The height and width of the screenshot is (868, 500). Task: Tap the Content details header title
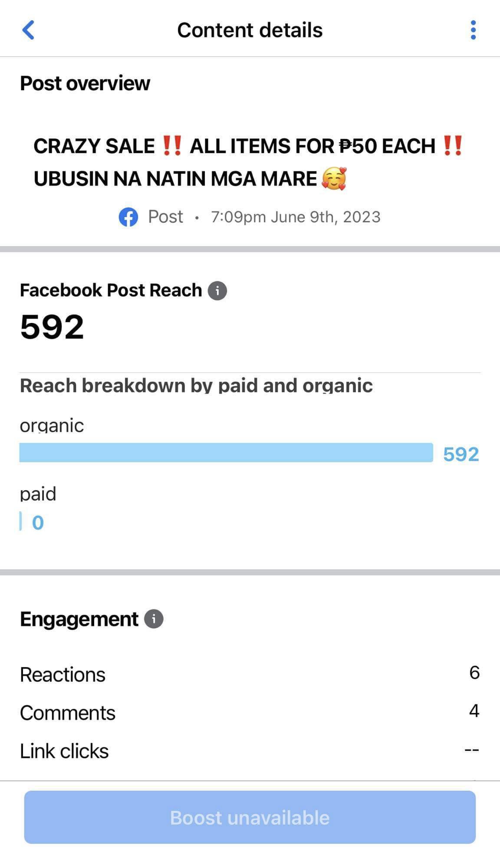pyautogui.click(x=250, y=30)
